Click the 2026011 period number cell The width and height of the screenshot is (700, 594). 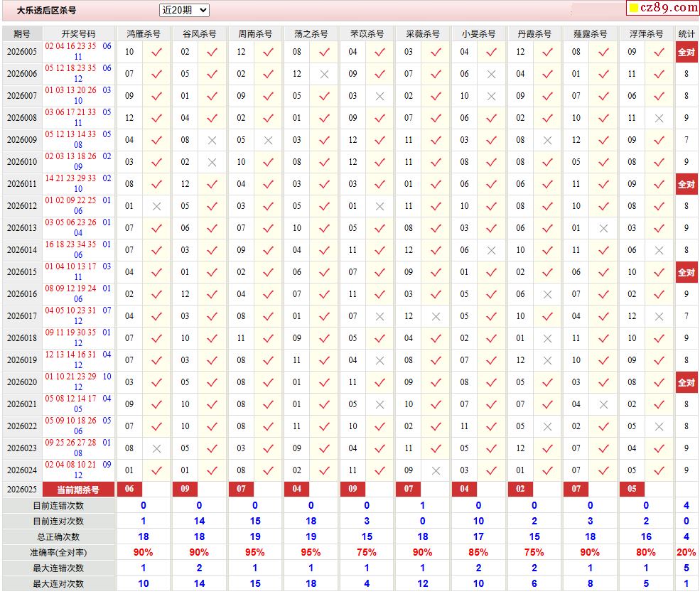(22, 184)
